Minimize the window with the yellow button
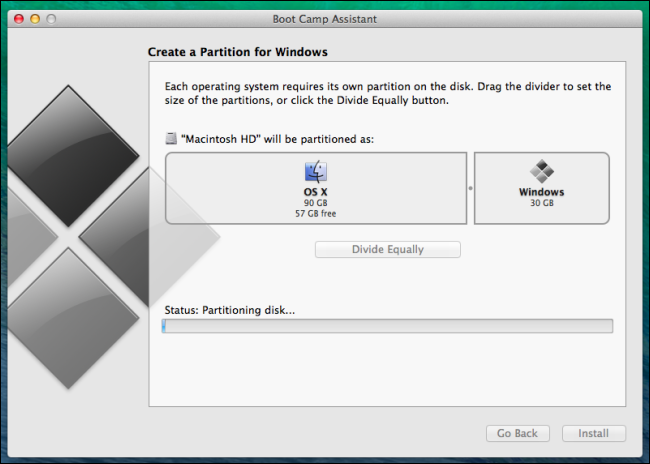Screen dimensions: 650x464 click(36, 19)
